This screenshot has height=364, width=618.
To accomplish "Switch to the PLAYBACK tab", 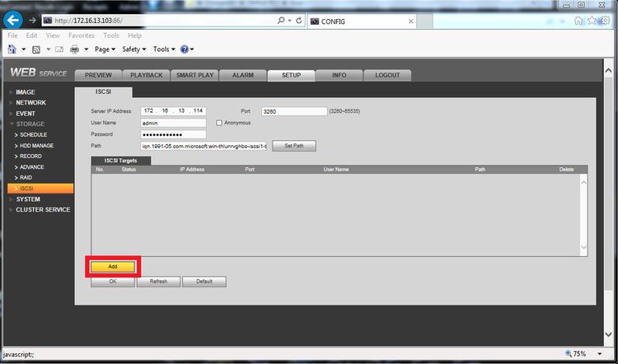I will (x=146, y=75).
